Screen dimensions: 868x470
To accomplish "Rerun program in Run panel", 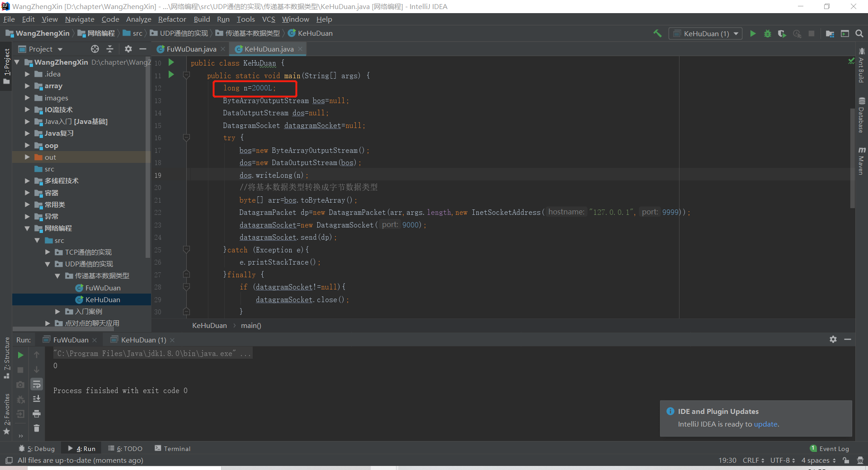I will coord(20,355).
